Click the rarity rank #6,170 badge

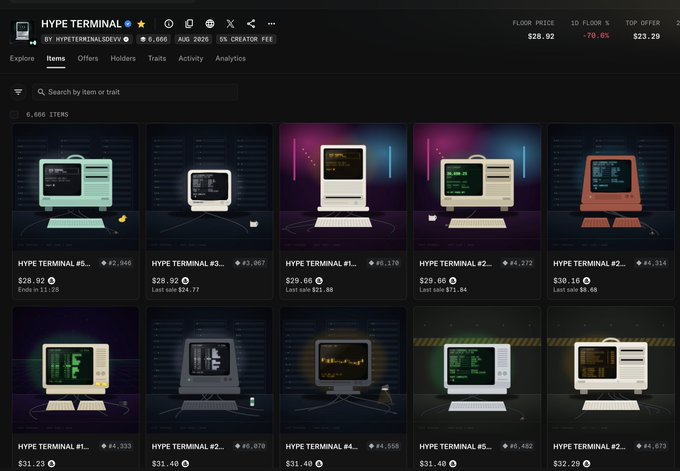[x=384, y=263]
